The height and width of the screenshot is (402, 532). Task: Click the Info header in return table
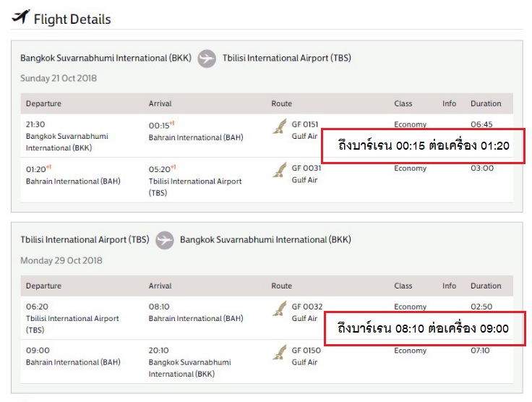coord(449,286)
